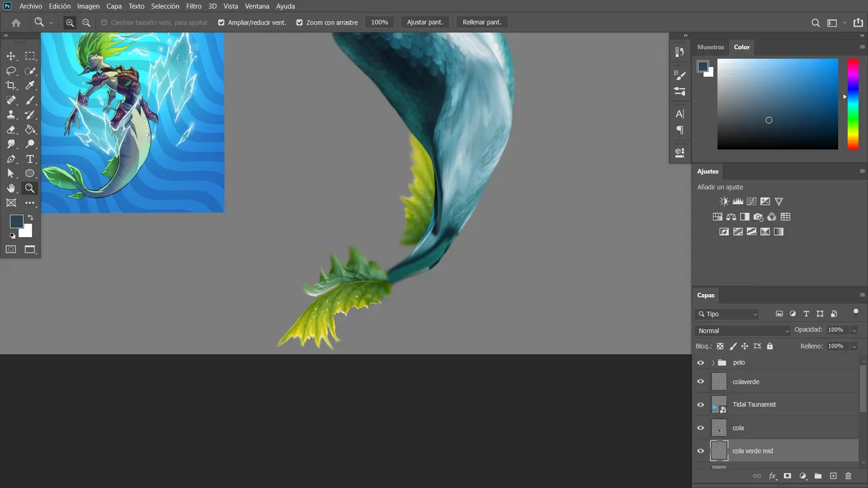Open the extra tools ellipsis
This screenshot has height=488, width=868.
click(30, 203)
